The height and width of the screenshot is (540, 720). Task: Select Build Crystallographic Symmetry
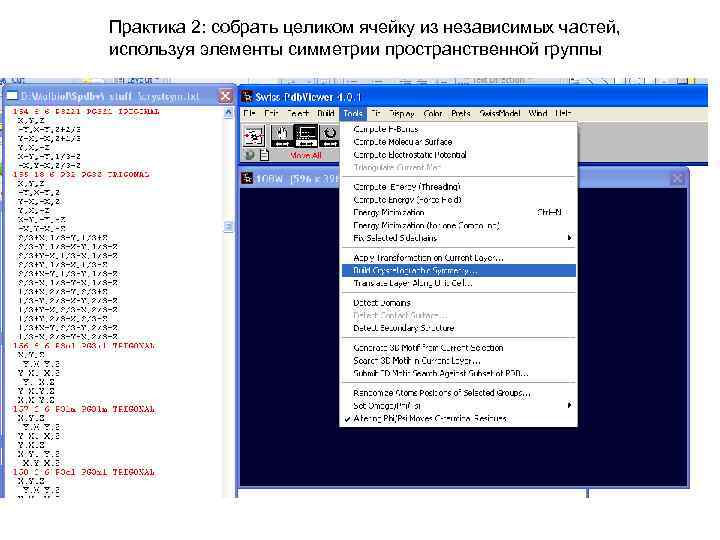(459, 270)
